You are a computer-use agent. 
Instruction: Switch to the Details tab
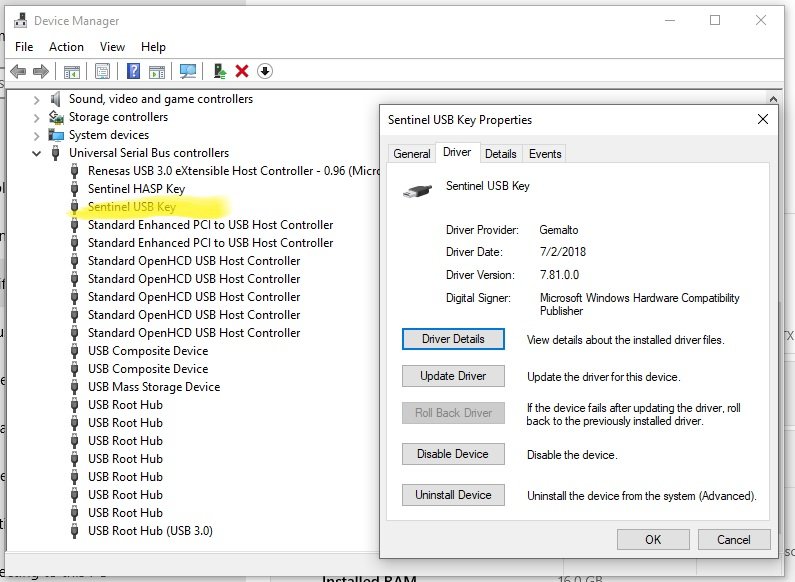(x=500, y=153)
